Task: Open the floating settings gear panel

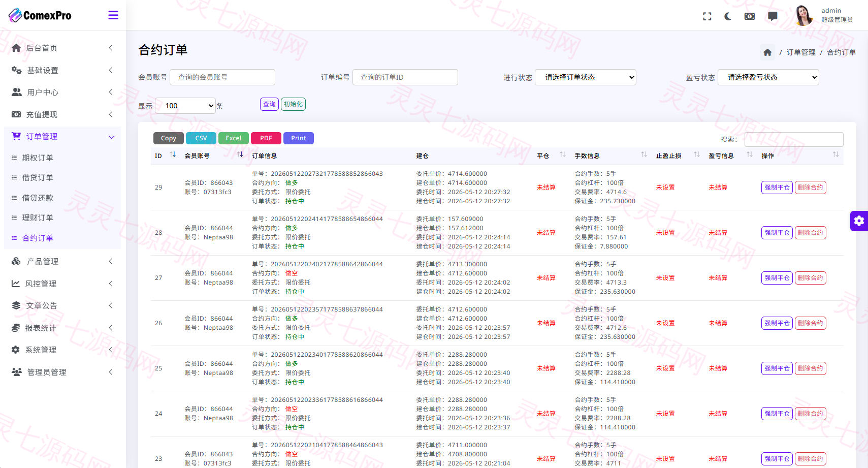Action: pos(859,221)
